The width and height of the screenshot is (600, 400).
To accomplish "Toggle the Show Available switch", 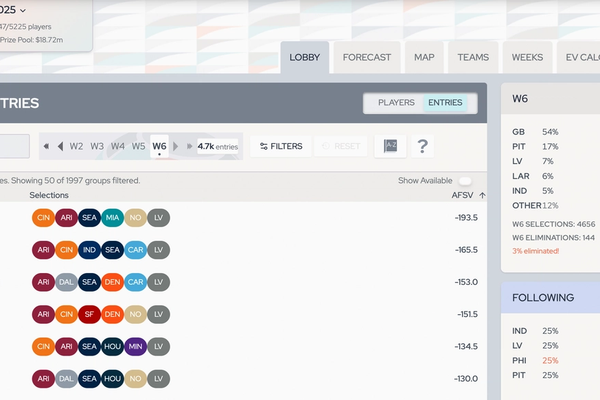I will tap(465, 181).
